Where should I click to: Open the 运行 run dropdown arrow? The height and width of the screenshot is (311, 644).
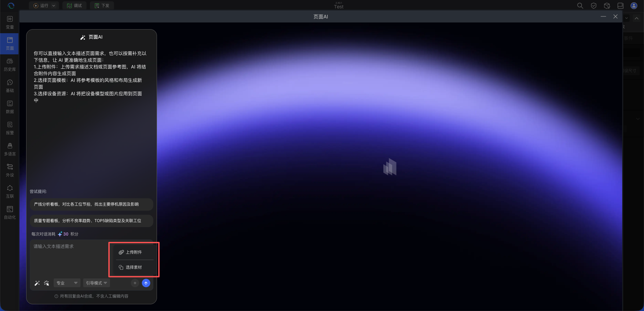(x=54, y=6)
